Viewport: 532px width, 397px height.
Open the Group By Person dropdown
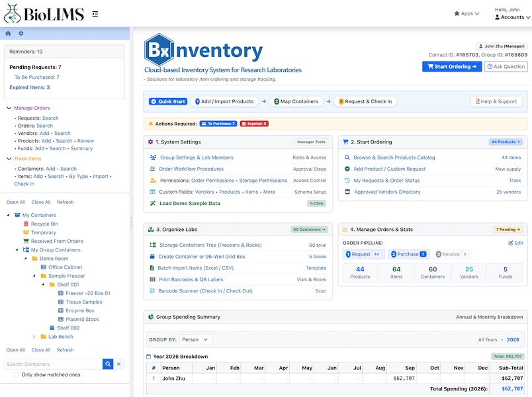196,339
